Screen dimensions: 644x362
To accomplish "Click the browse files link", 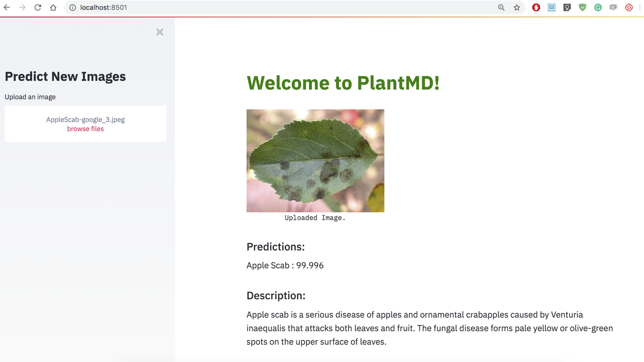I will tap(86, 129).
